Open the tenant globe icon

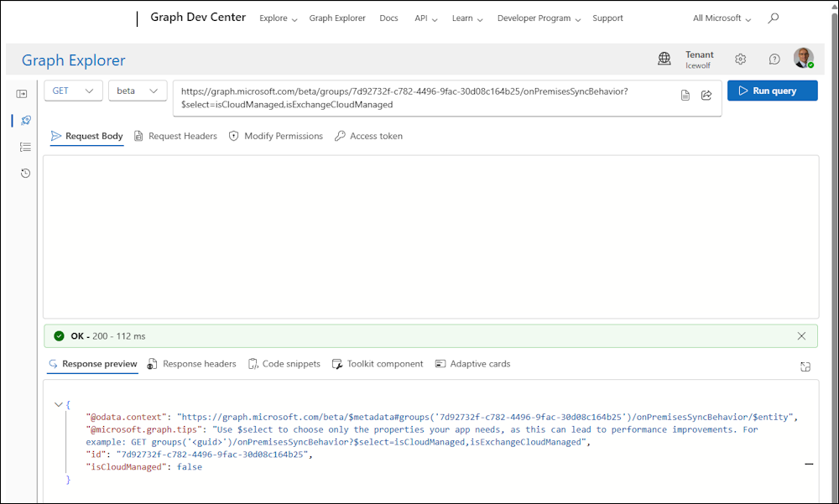[664, 59]
